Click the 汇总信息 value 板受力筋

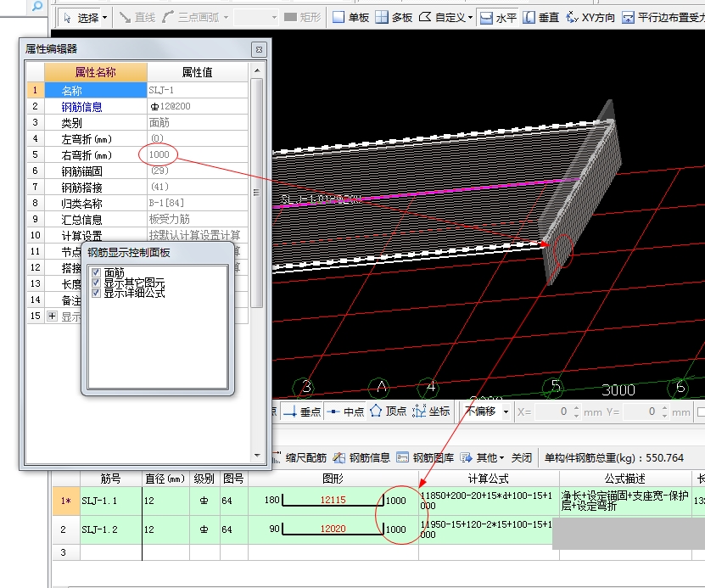click(x=198, y=219)
